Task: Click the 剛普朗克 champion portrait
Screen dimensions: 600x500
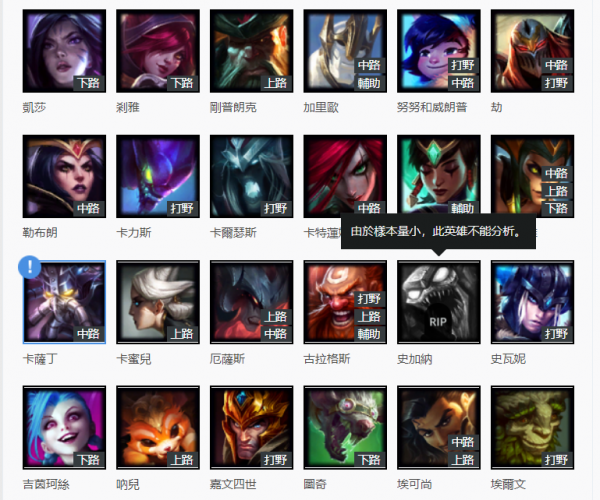Action: [x=251, y=51]
